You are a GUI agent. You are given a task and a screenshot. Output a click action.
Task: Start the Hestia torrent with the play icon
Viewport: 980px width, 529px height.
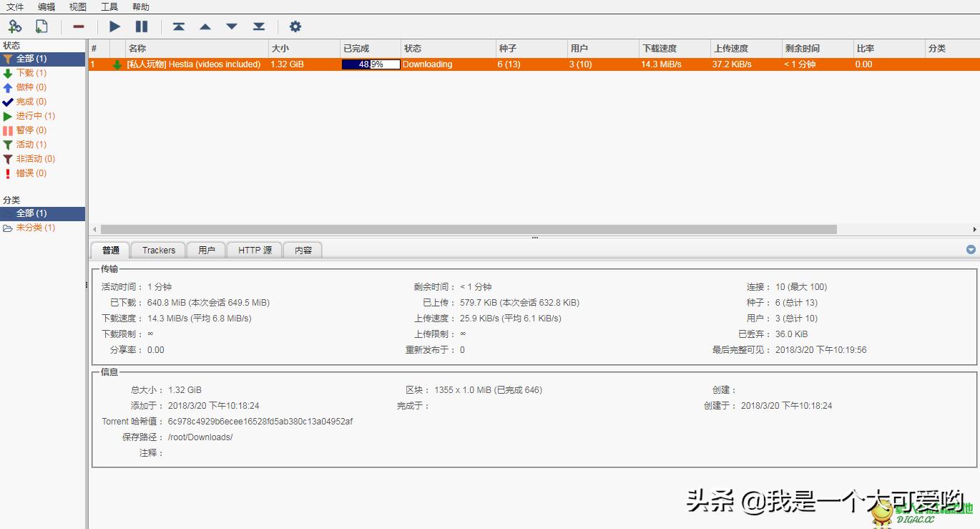(x=114, y=26)
